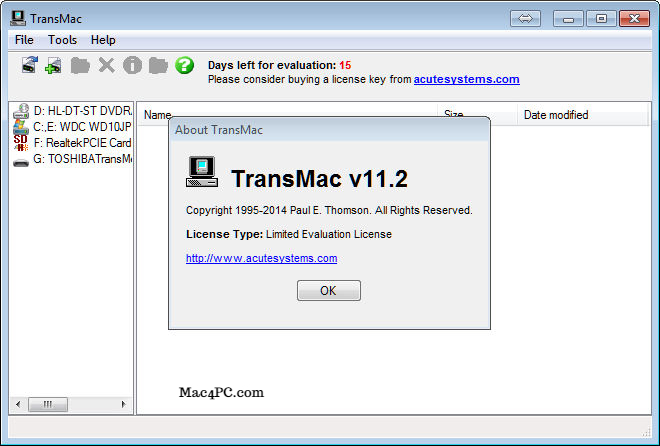Open the Tools menu

click(x=62, y=40)
